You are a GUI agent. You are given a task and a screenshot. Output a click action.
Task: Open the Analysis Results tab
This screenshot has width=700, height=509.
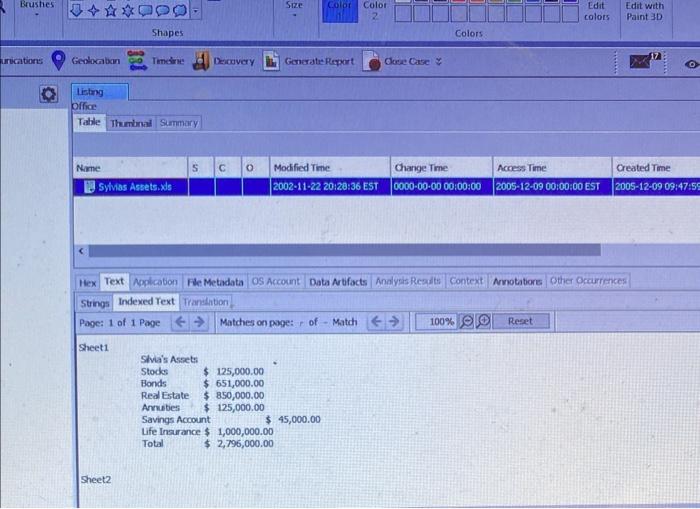pyautogui.click(x=408, y=281)
